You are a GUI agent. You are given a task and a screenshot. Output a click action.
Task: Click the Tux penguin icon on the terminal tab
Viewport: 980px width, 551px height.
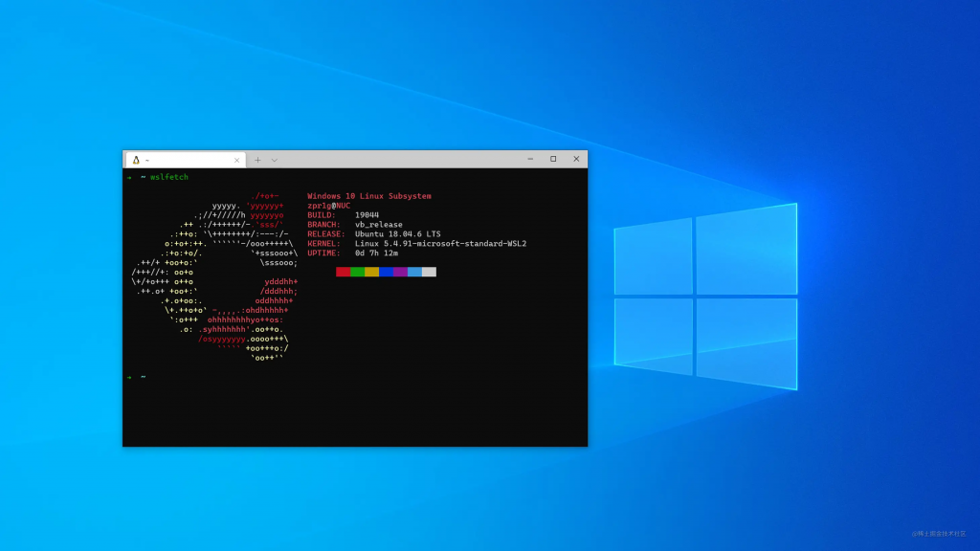tap(136, 160)
